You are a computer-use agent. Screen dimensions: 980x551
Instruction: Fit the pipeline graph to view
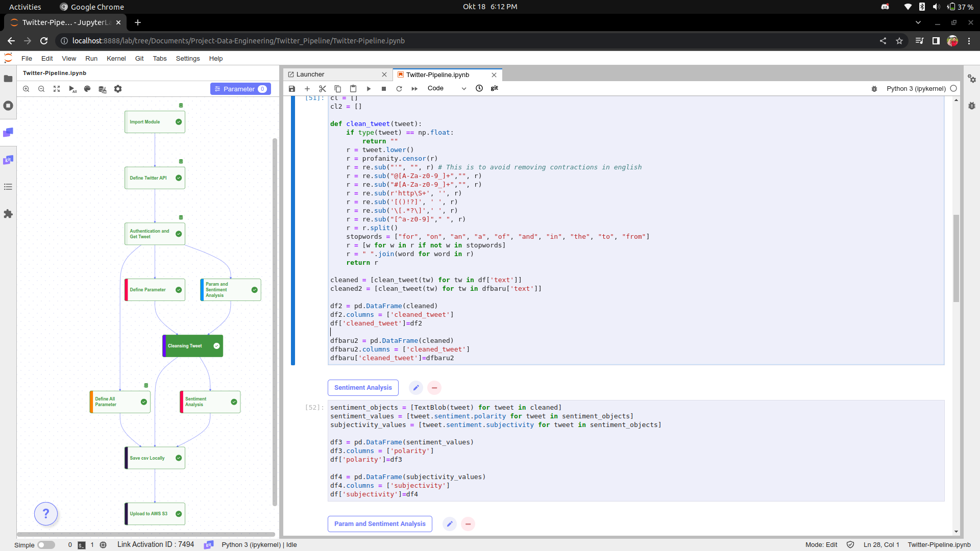click(57, 89)
